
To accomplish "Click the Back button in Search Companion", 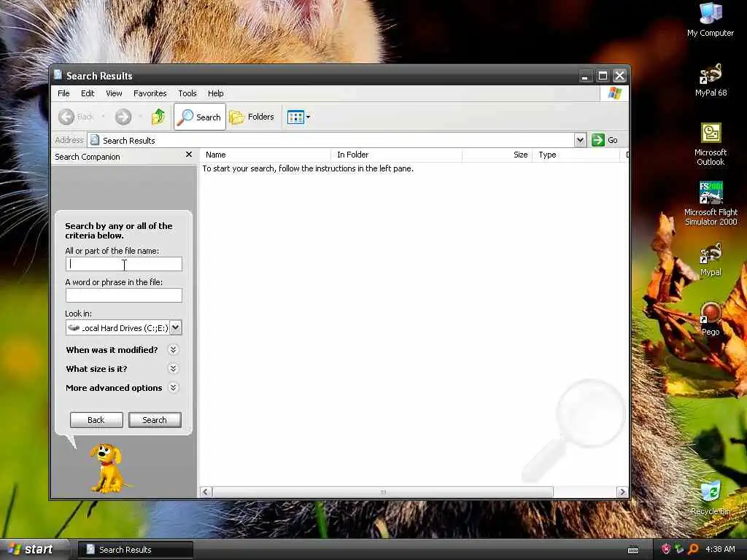I will click(x=96, y=420).
